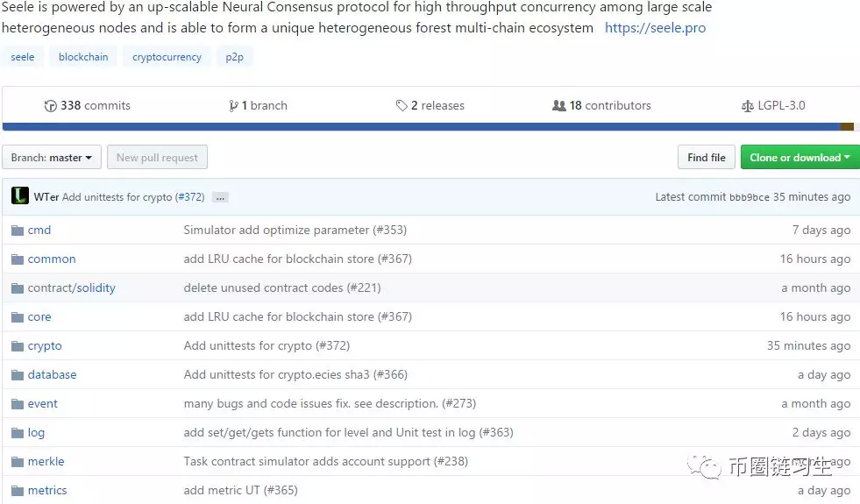Select the p2p topic tag
860x504 pixels.
[234, 57]
